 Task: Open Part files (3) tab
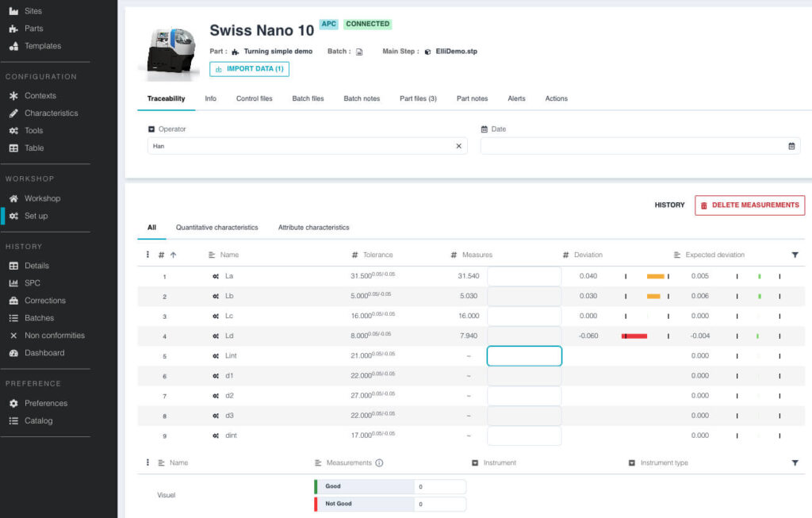coord(418,98)
